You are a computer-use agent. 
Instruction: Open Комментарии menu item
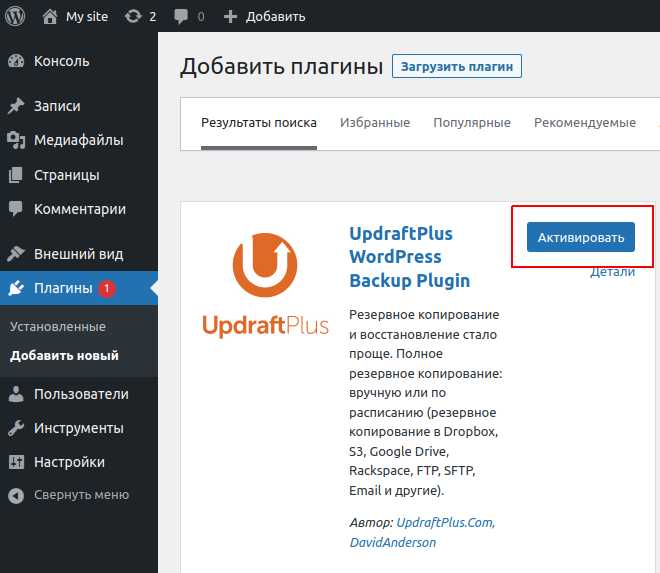(x=80, y=209)
